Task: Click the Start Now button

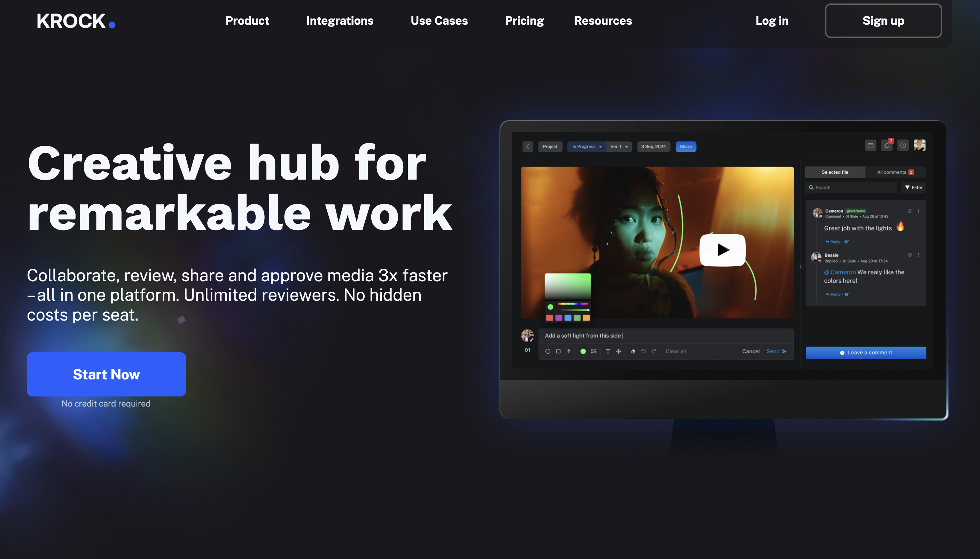Action: (x=106, y=374)
